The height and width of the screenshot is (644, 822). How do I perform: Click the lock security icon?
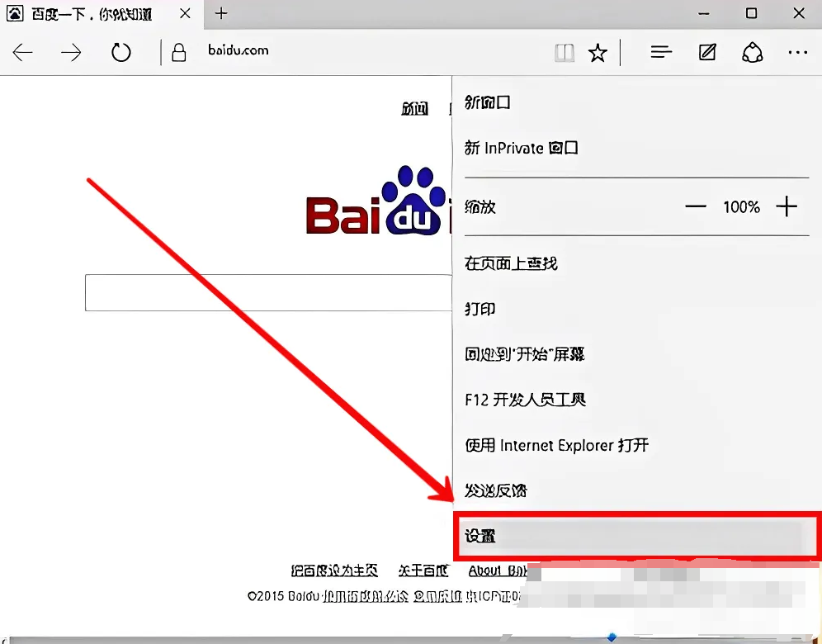click(x=179, y=53)
